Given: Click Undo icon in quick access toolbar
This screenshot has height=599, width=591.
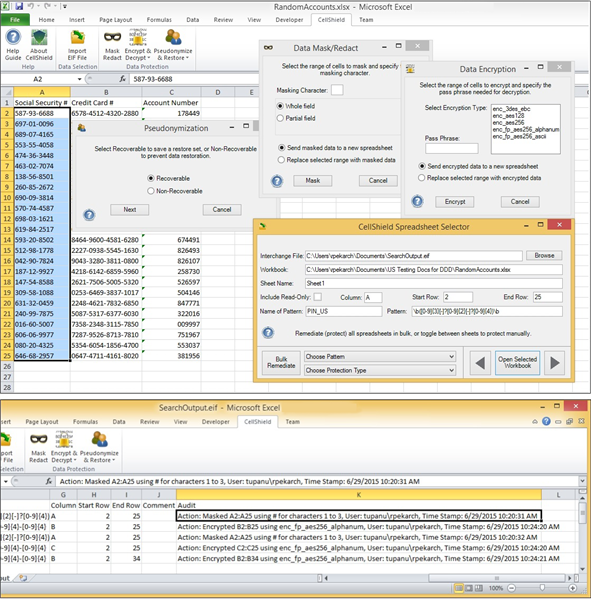Looking at the screenshot, I should pos(31,6).
